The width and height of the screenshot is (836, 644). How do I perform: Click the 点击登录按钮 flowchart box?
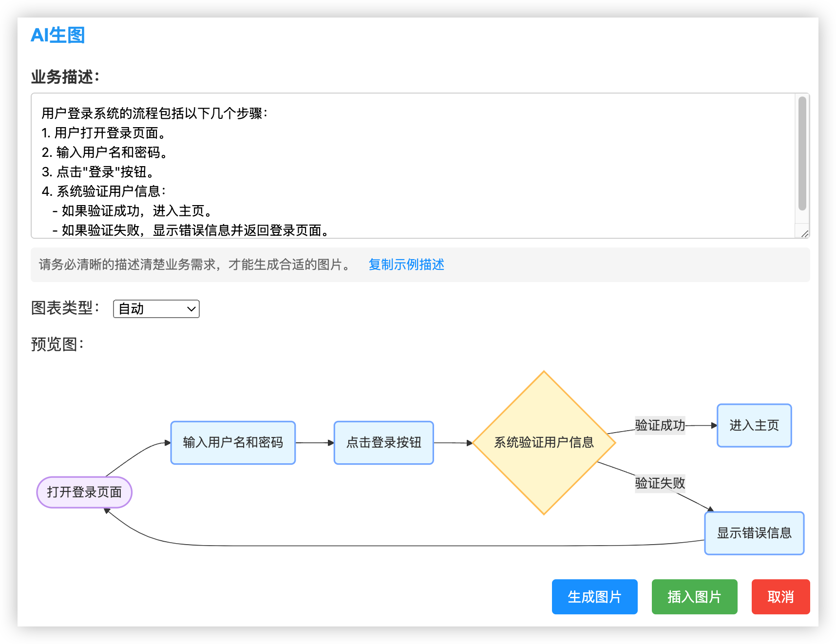tap(384, 442)
